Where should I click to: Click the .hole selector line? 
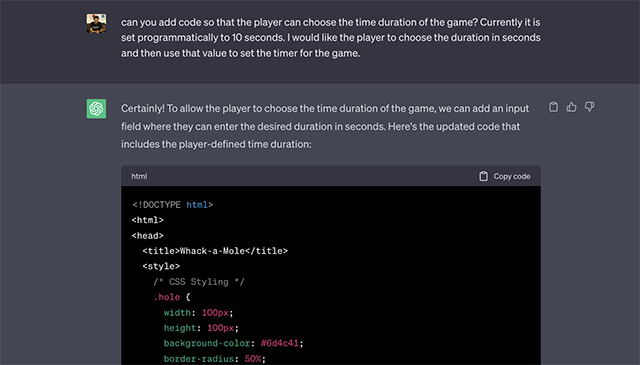point(172,297)
